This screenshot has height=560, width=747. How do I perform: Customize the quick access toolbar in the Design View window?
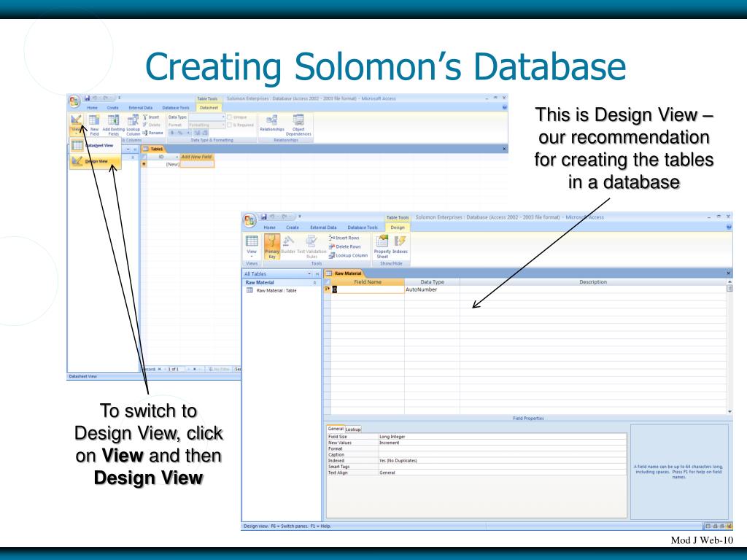tap(299, 217)
